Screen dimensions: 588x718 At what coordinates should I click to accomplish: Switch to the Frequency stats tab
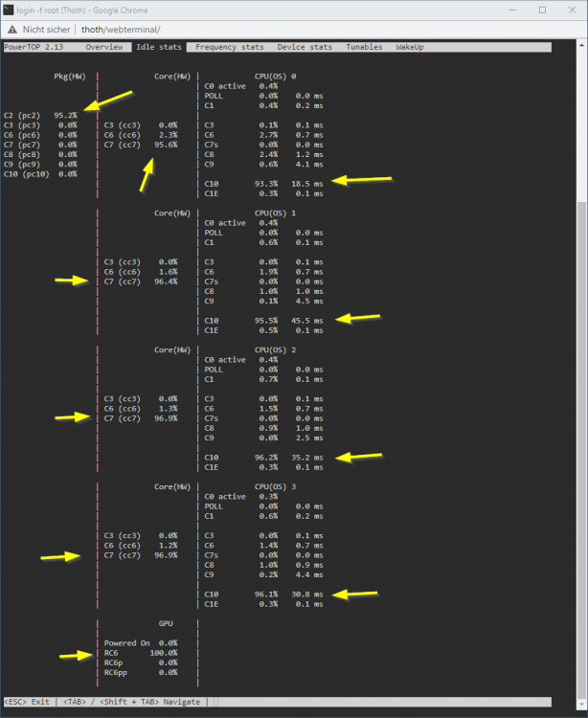pyautogui.click(x=230, y=47)
